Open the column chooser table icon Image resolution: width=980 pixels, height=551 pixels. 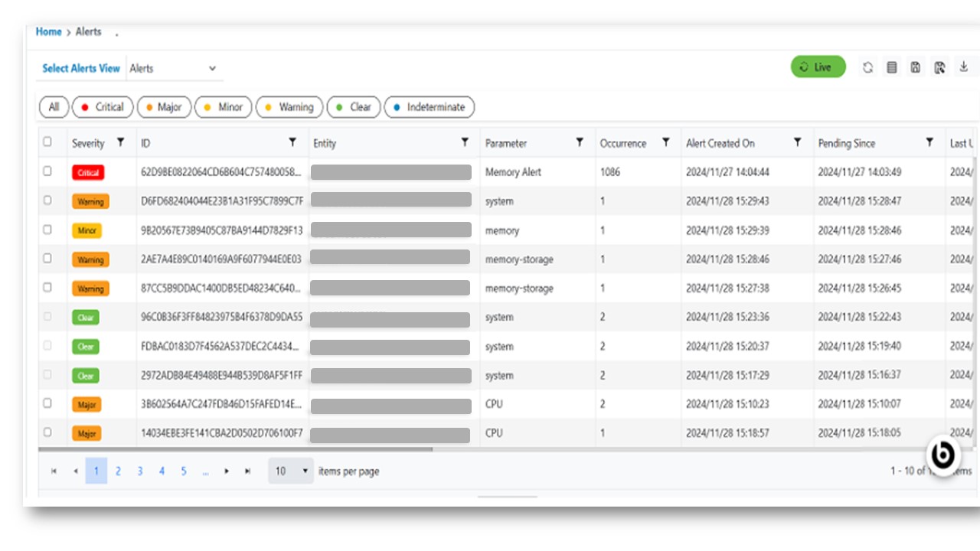click(891, 67)
